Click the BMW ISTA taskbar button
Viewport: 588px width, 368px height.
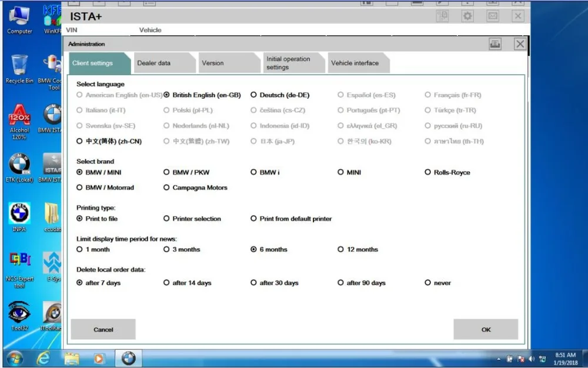(128, 359)
